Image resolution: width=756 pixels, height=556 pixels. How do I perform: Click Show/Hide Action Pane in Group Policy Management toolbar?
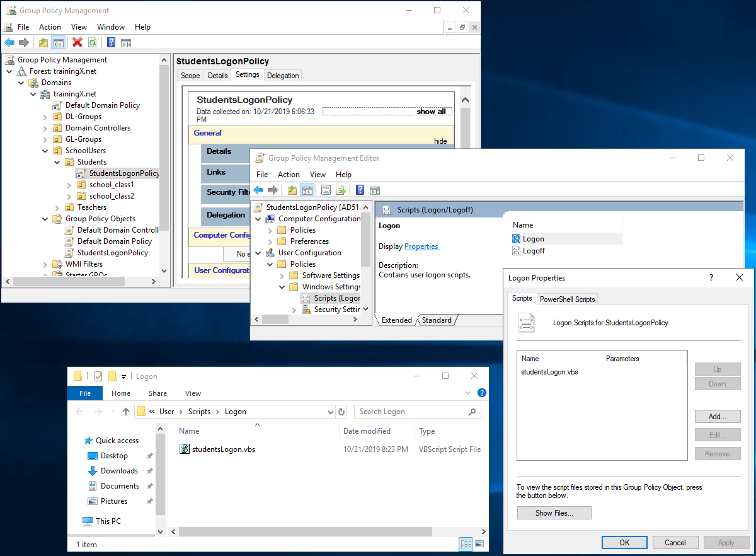(x=126, y=42)
